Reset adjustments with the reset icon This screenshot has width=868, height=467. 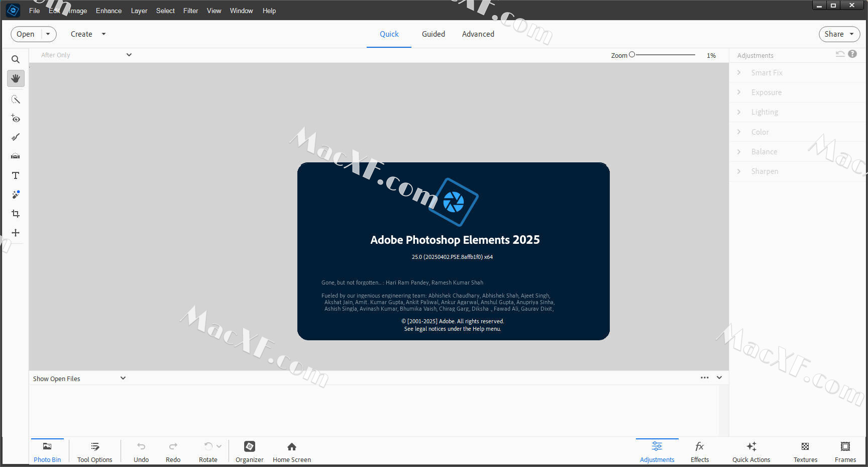pos(840,54)
